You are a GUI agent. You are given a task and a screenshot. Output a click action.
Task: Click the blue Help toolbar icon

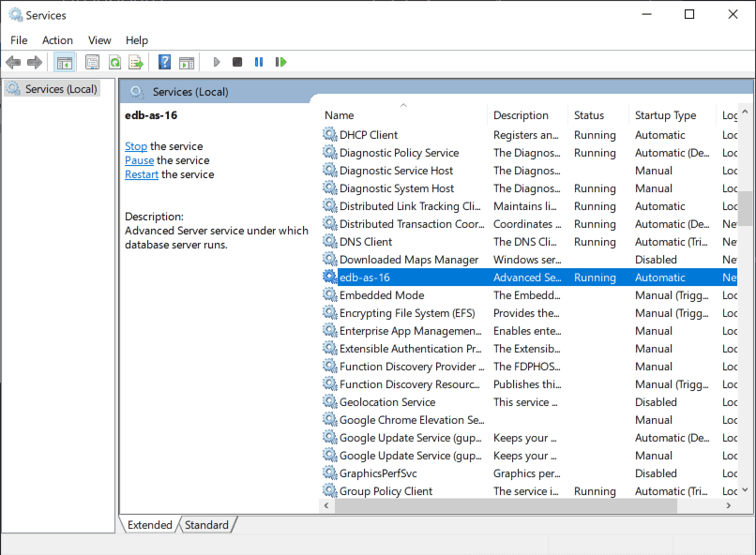tap(164, 62)
